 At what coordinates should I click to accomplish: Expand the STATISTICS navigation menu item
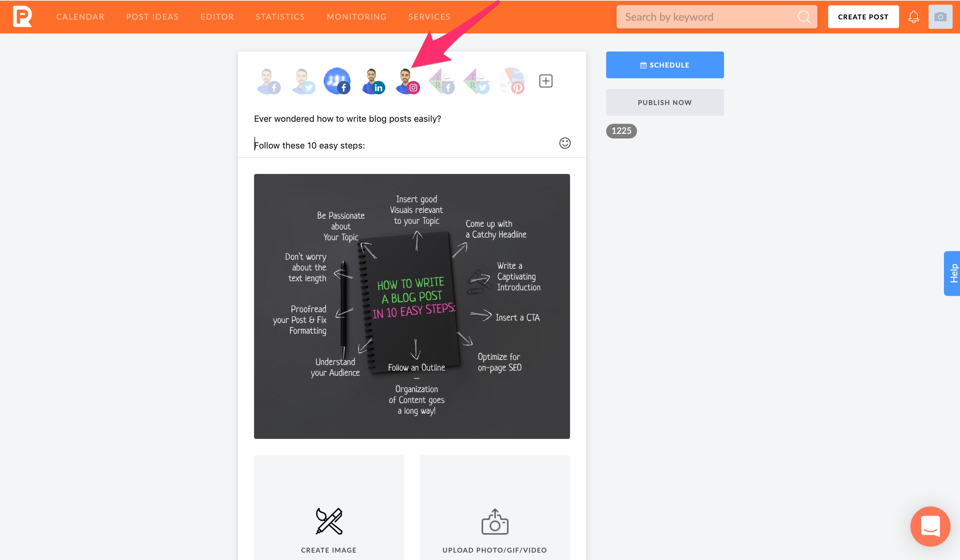(280, 17)
